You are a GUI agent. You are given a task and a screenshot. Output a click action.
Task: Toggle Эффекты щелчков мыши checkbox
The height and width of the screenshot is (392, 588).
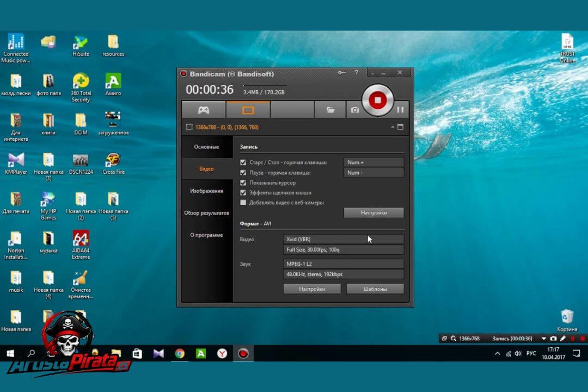pyautogui.click(x=243, y=192)
